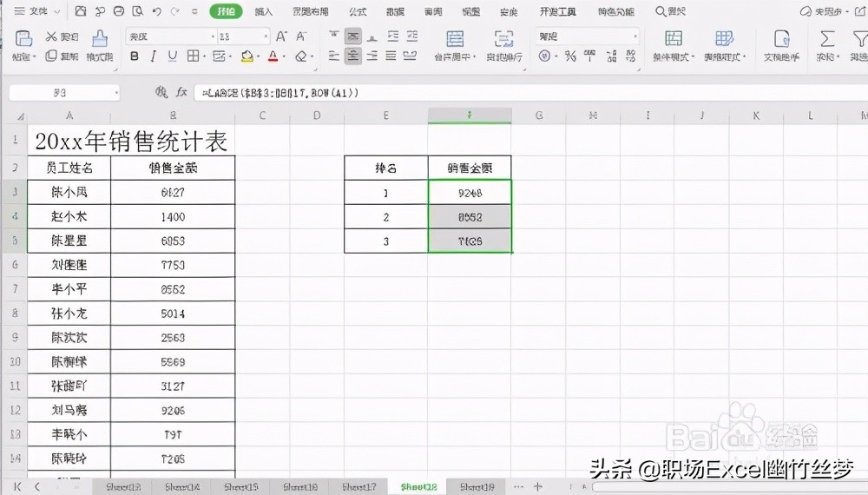868x495 pixels.
Task: Click the add new sheet plus button
Action: (x=537, y=486)
